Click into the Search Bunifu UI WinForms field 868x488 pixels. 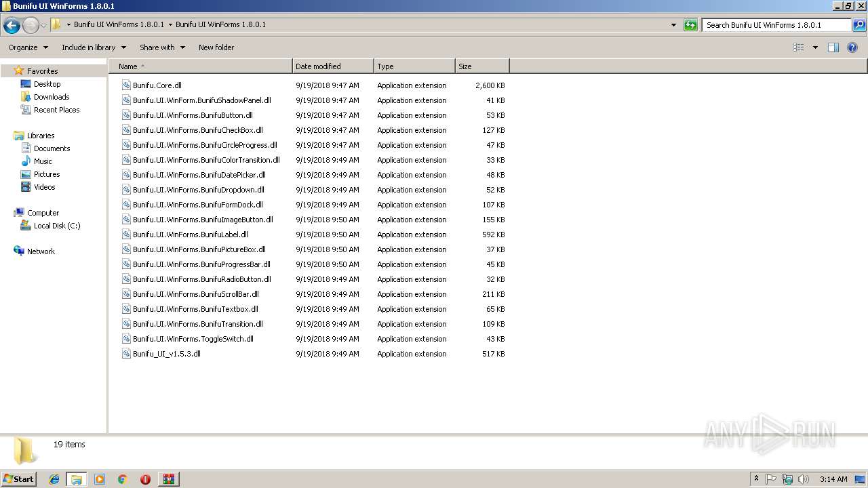point(776,25)
